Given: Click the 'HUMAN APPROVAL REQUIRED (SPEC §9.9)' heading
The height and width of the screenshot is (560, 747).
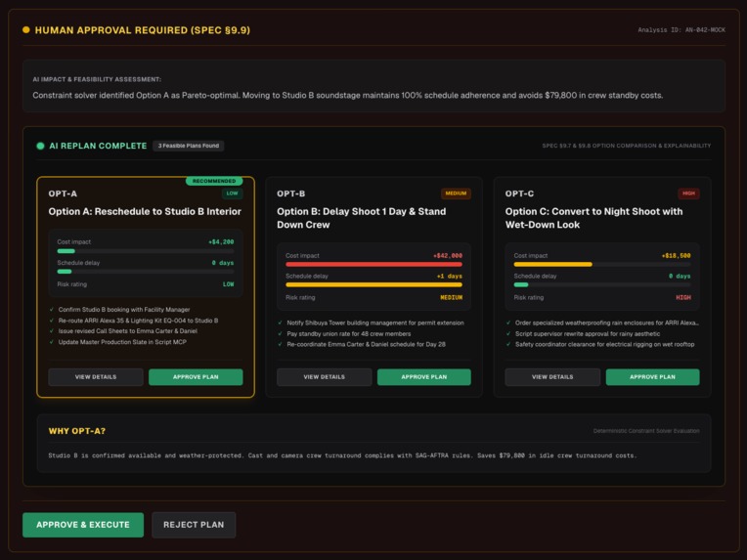Looking at the screenshot, I should point(143,30).
